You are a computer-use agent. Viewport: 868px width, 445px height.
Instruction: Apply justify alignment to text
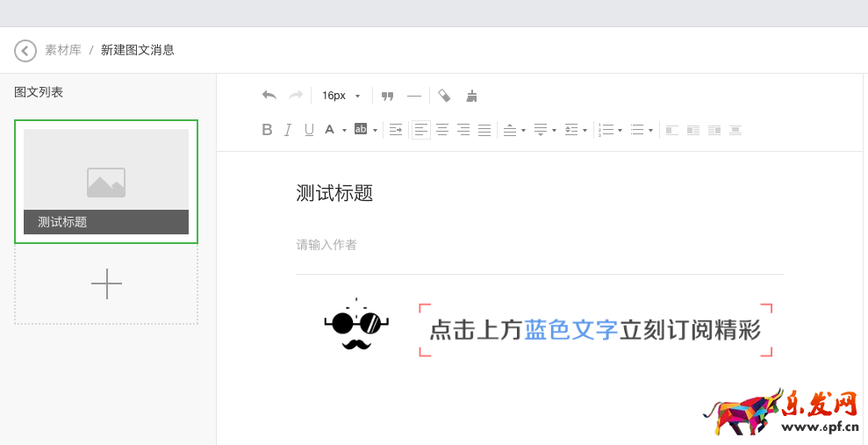click(484, 130)
